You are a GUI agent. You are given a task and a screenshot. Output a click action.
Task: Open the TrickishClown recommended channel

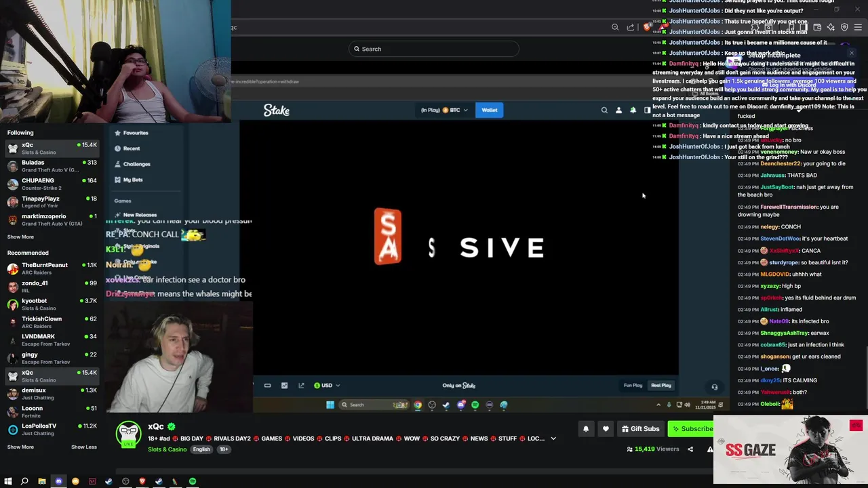pos(52,322)
